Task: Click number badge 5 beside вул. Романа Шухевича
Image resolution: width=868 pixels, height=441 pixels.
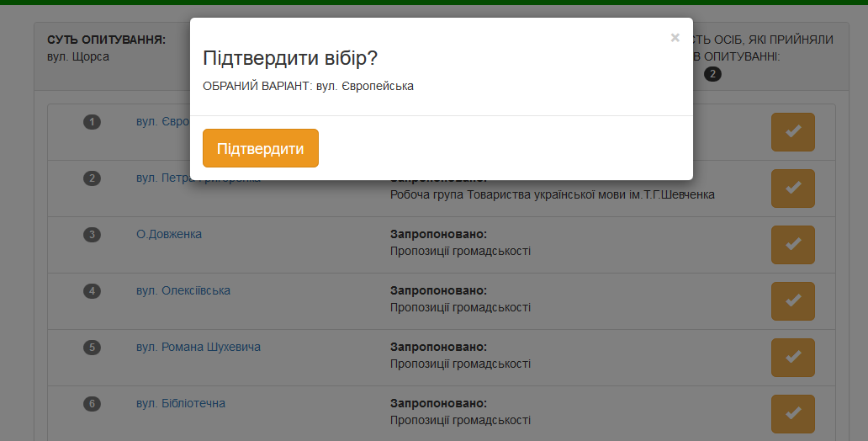Action: (93, 348)
